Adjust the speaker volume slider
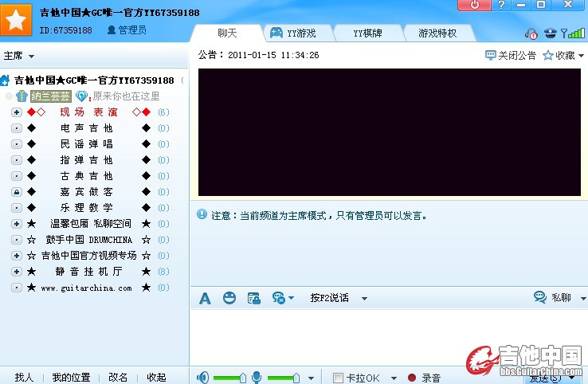 click(x=229, y=378)
